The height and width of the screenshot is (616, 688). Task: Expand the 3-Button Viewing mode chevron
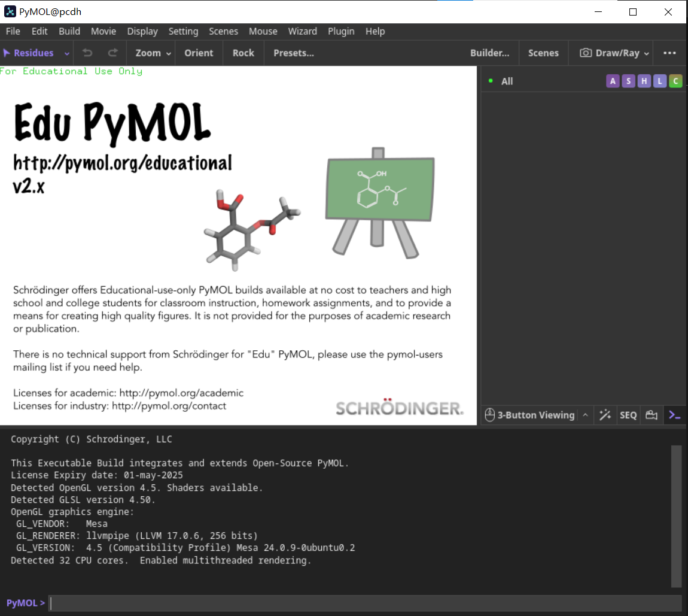tap(585, 415)
